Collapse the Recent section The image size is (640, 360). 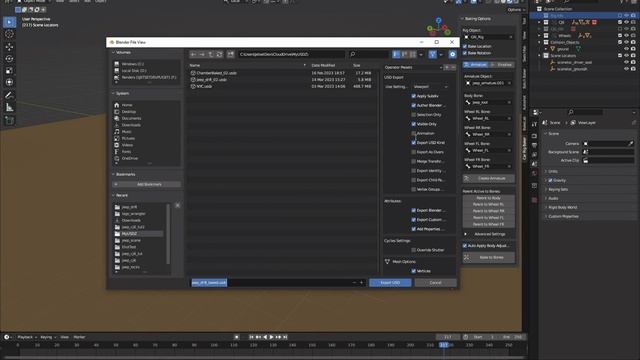(x=120, y=195)
